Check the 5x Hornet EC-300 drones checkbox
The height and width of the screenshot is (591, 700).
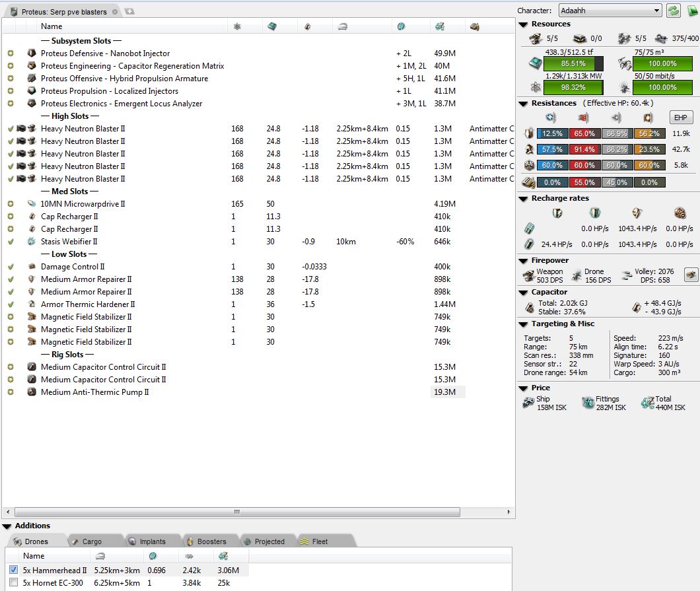[13, 582]
